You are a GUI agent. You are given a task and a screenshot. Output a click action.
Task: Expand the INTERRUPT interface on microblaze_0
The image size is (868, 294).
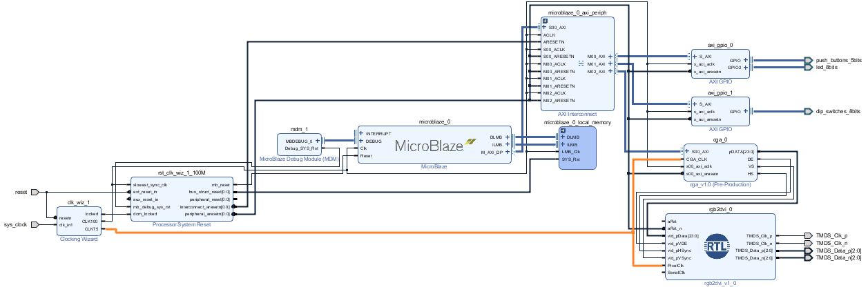tap(362, 133)
